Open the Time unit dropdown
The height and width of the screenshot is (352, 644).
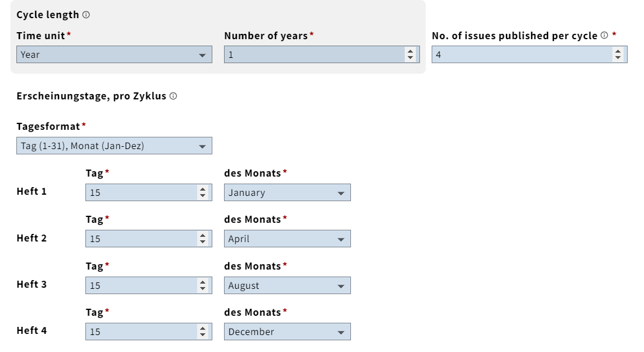(x=114, y=55)
